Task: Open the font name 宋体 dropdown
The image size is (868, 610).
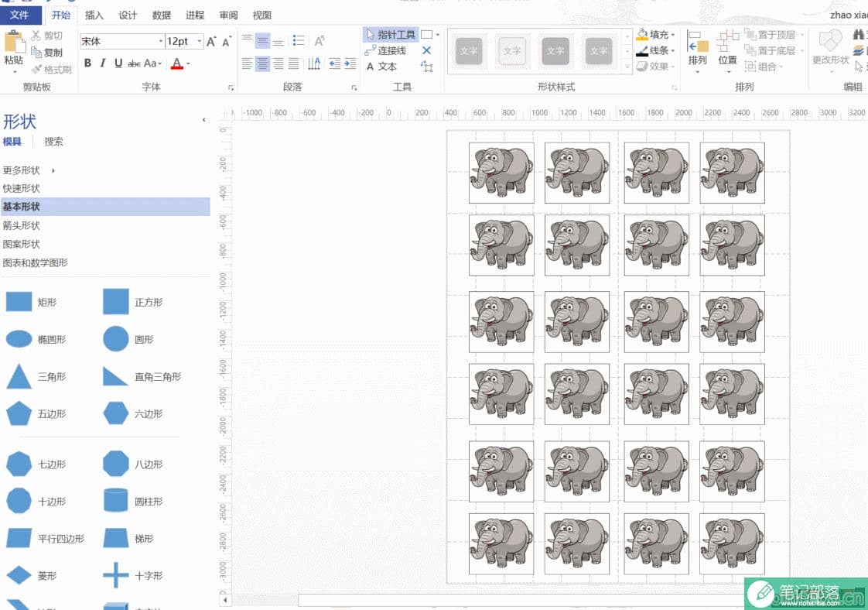Action: (161, 41)
